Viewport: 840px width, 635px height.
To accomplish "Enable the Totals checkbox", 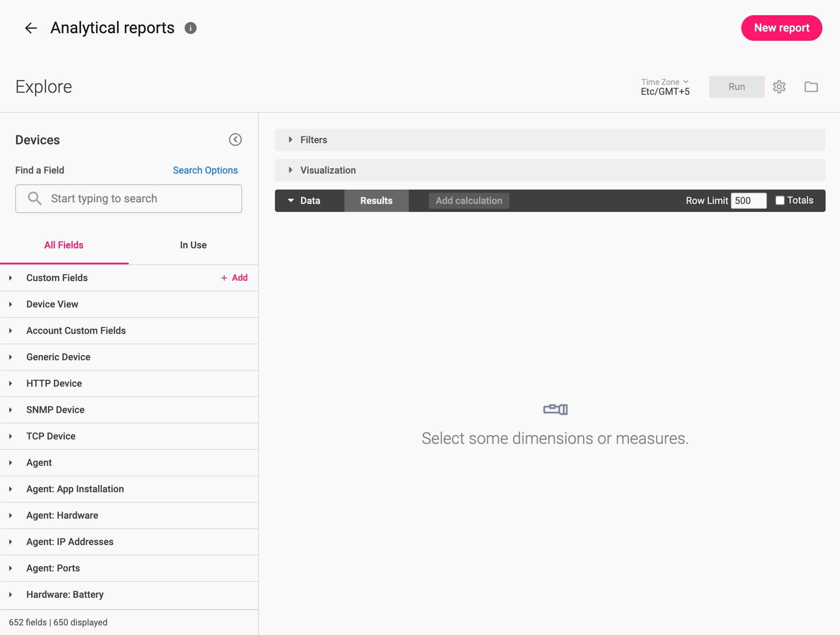I will tap(780, 200).
